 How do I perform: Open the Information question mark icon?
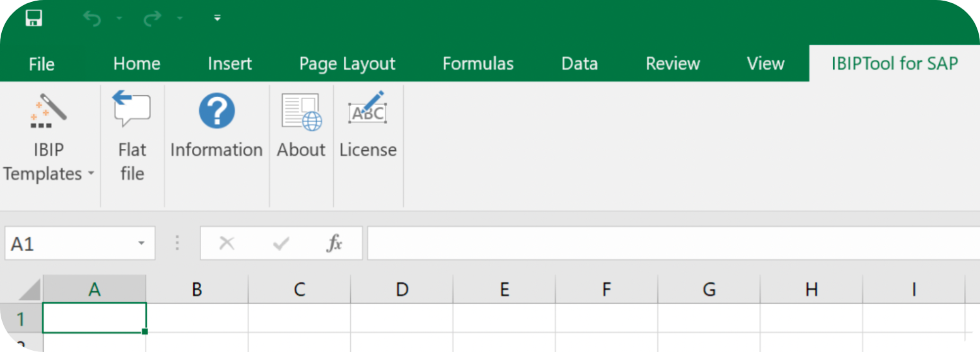(216, 111)
